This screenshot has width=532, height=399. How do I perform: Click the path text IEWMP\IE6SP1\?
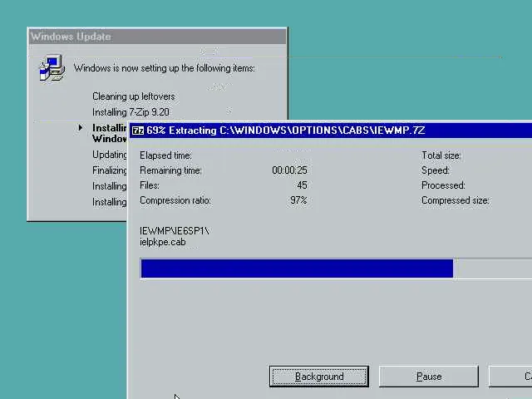pos(175,231)
